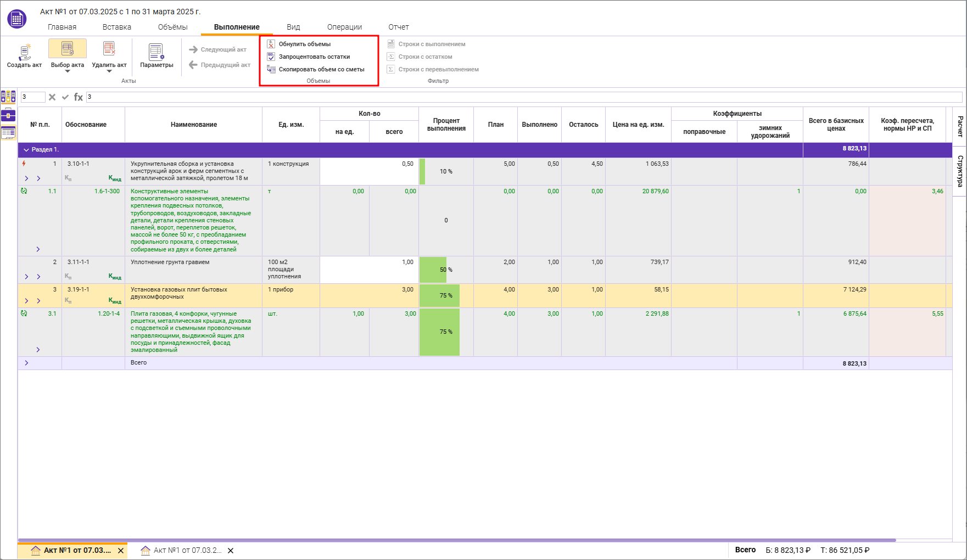This screenshot has width=967, height=560.
Task: Cancel formula entry with X icon
Action: [52, 97]
